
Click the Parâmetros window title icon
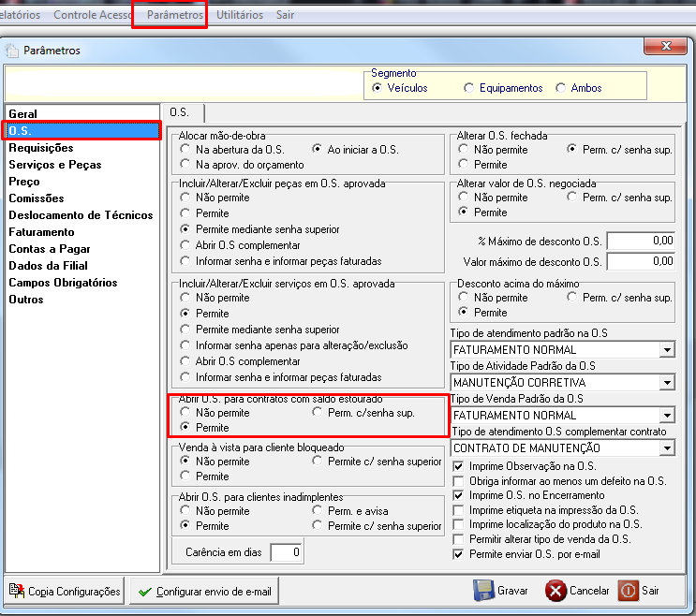[x=12, y=51]
